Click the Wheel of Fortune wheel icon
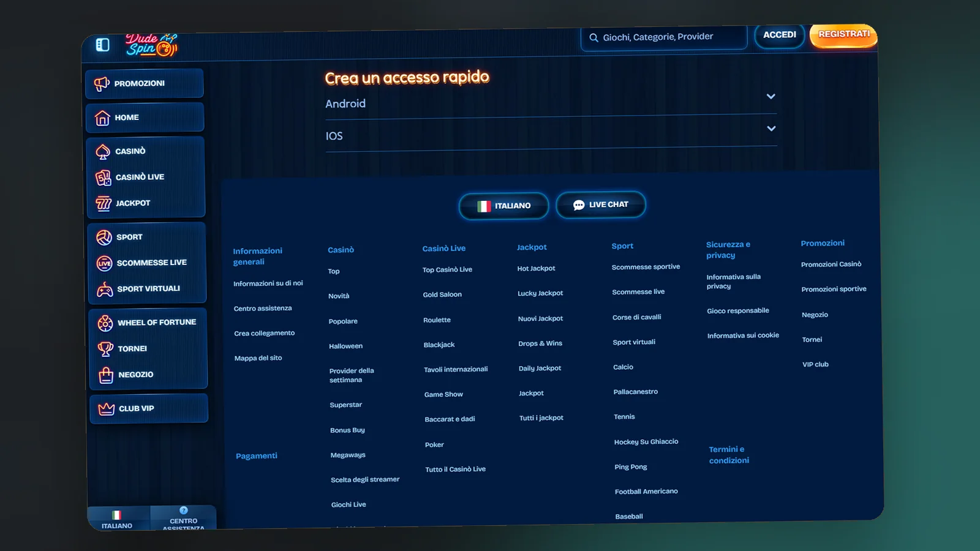980x551 pixels. tap(105, 323)
